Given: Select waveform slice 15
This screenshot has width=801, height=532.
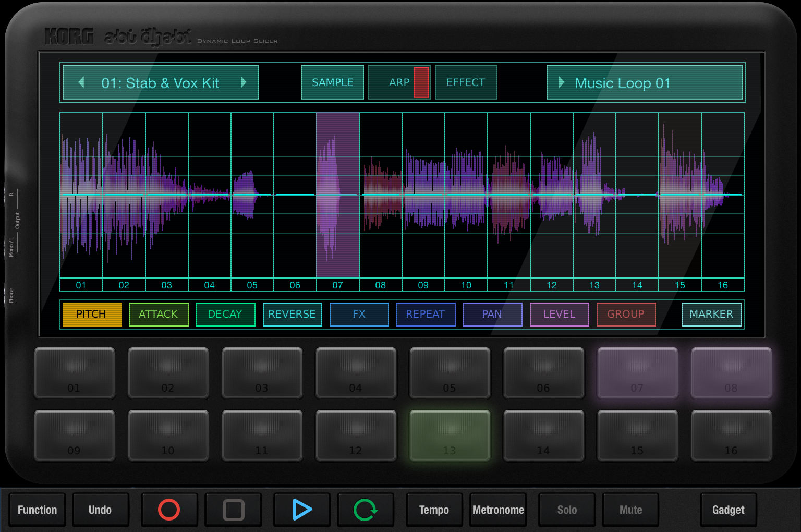Looking at the screenshot, I should tap(680, 201).
